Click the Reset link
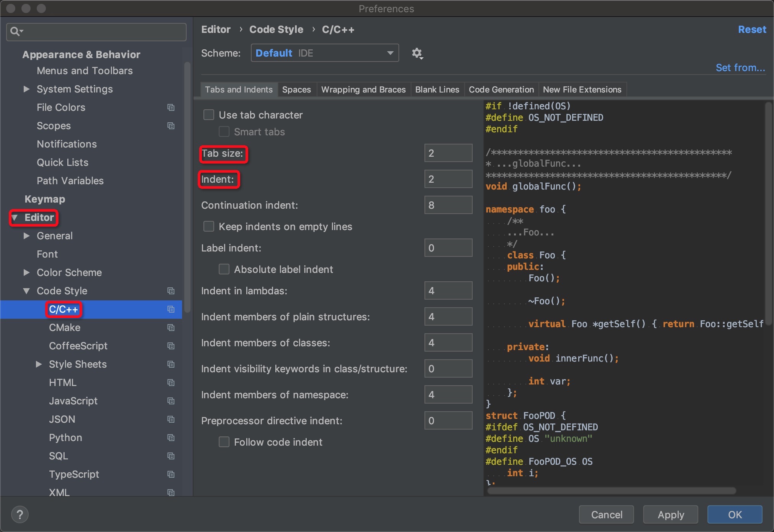The image size is (774, 532). pos(752,29)
